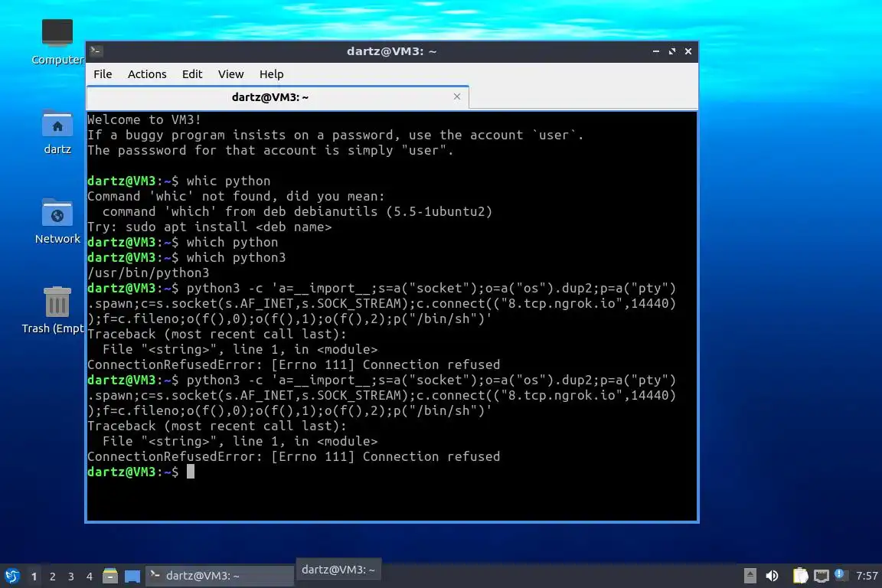
Task: Click '/usr/bin/python3' output line
Action: pos(148,273)
